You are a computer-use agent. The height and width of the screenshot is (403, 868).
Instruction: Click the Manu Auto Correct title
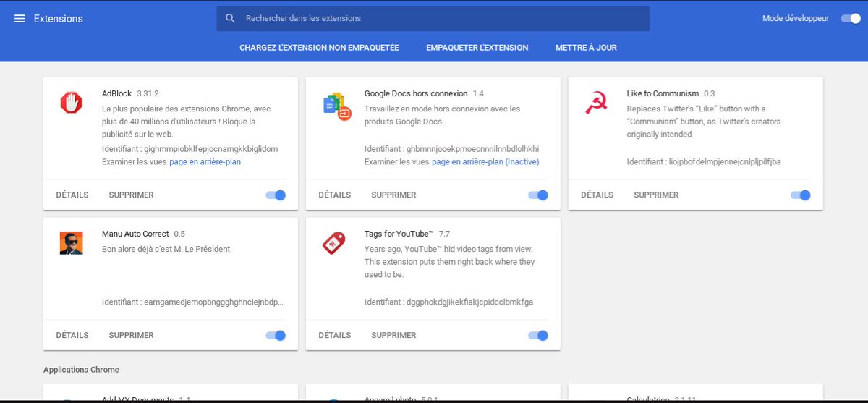[135, 234]
